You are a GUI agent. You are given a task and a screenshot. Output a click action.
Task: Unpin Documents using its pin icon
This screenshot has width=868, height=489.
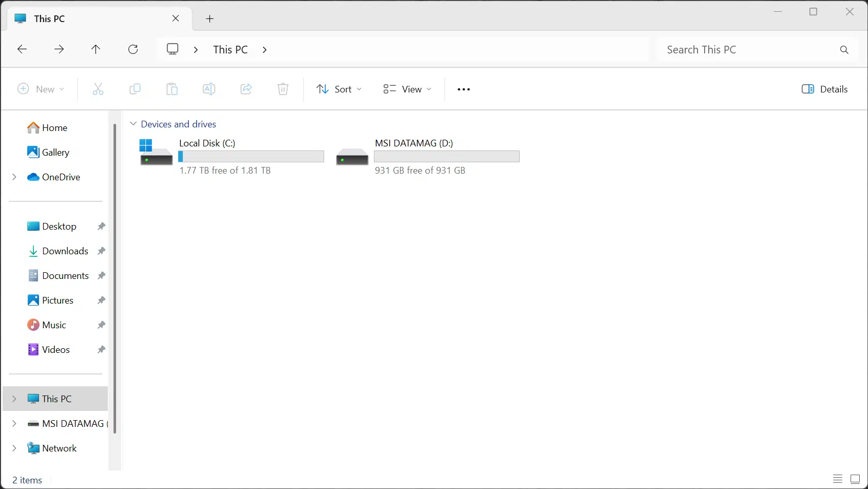[101, 276]
